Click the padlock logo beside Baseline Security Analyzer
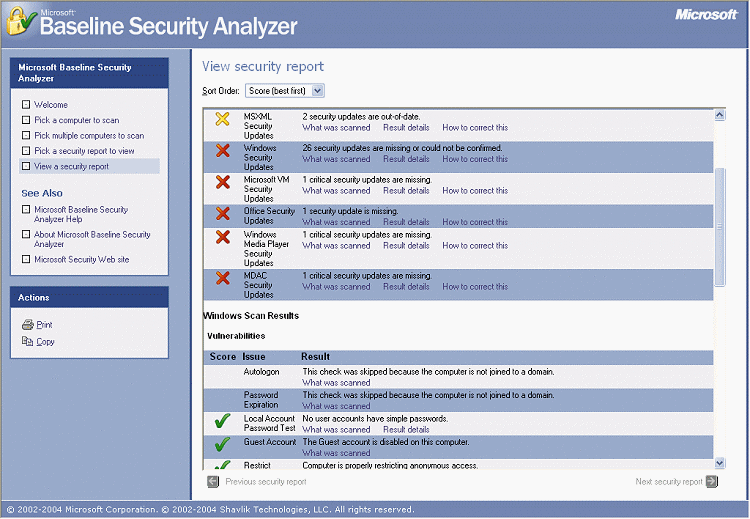The height and width of the screenshot is (519, 750). tap(22, 21)
